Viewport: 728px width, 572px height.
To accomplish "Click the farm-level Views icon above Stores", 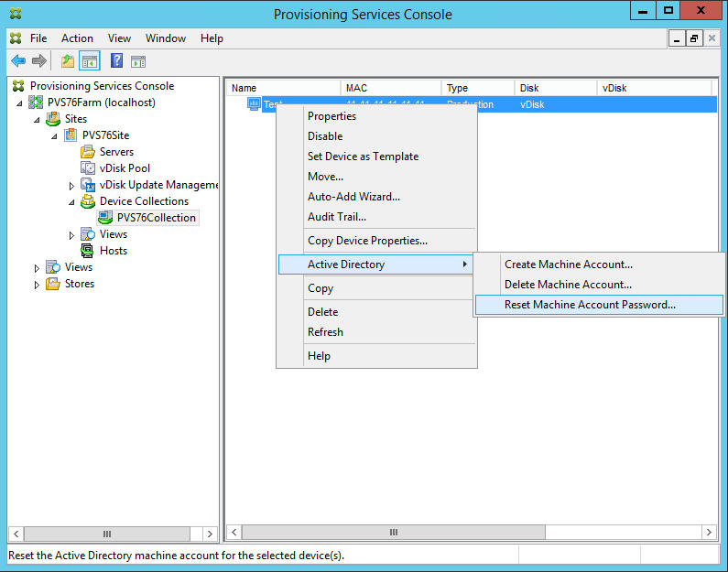I will pyautogui.click(x=53, y=266).
